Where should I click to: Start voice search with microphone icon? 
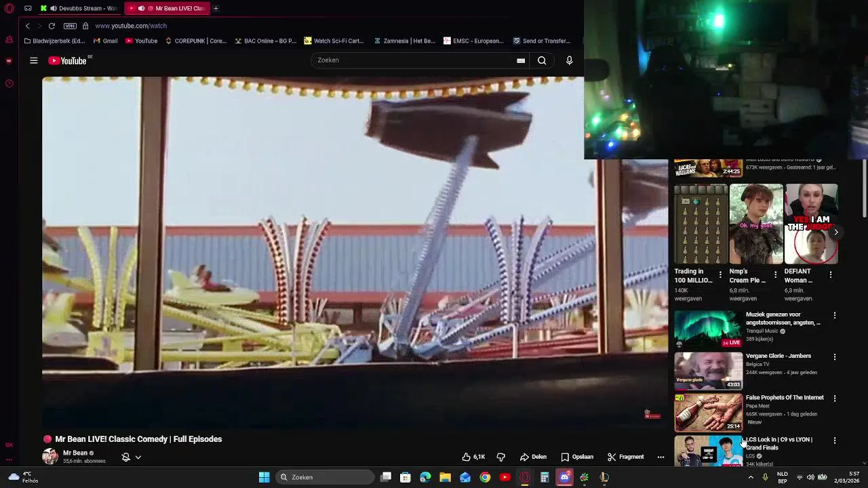[569, 60]
